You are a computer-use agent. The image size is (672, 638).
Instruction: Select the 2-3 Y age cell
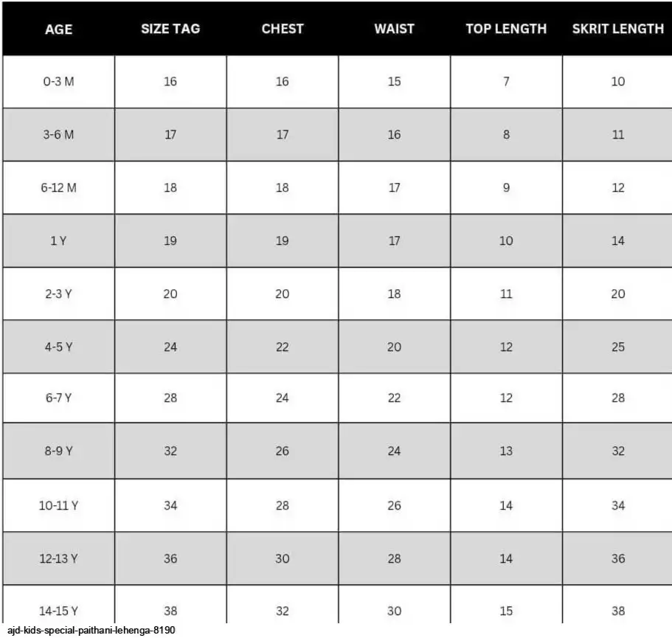[59, 294]
